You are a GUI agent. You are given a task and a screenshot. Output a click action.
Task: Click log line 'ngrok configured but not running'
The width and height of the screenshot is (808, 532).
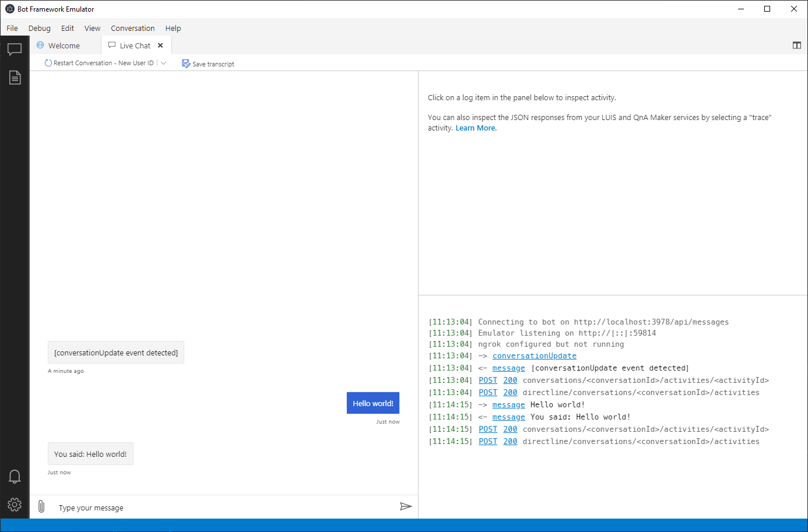[551, 344]
